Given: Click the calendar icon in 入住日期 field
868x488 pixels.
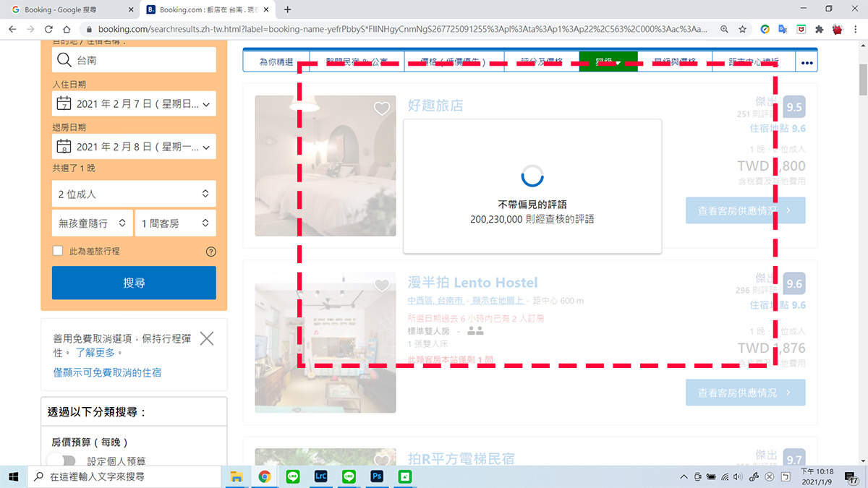Looking at the screenshot, I should 65,103.
